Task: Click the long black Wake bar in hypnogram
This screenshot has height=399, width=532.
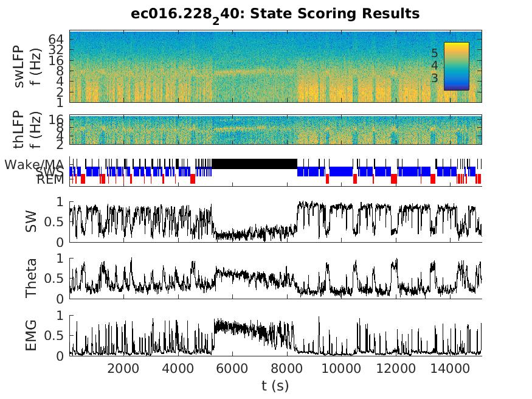Action: tap(254, 164)
